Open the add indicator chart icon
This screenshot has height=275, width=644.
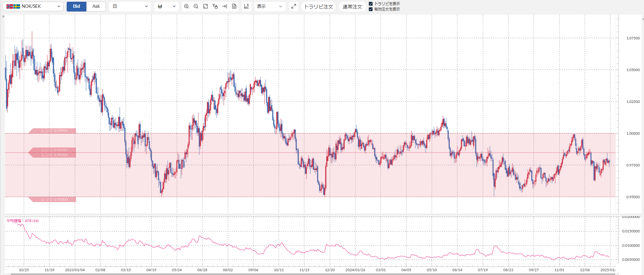[247, 6]
